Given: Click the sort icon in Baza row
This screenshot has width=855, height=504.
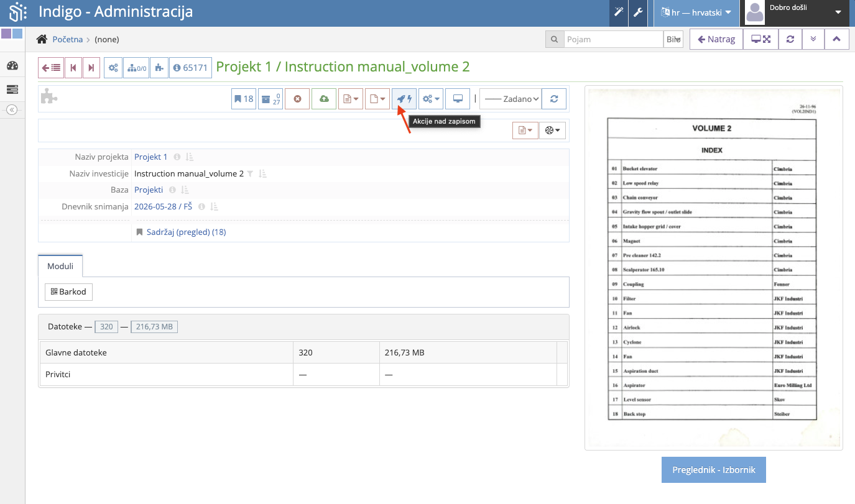Looking at the screenshot, I should tap(185, 190).
